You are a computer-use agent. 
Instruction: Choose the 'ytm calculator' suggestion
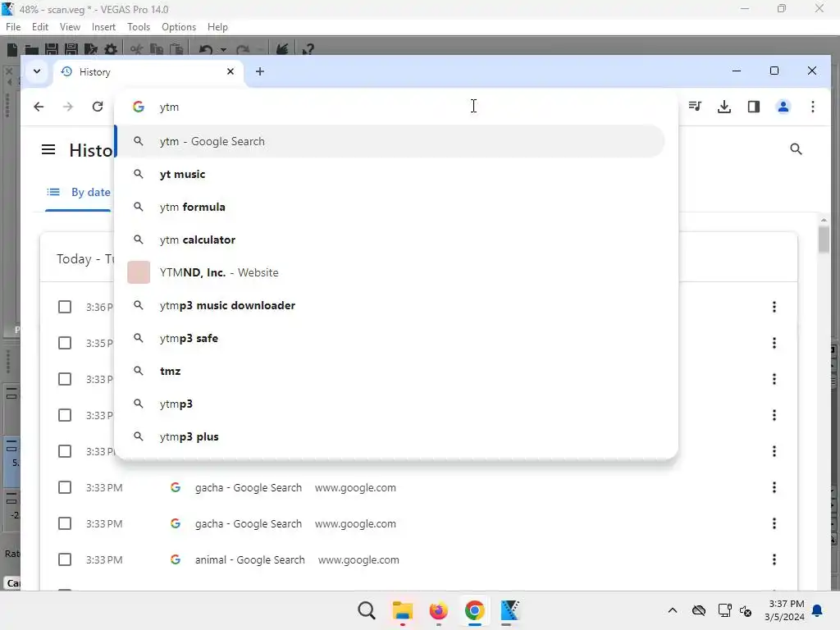tap(390, 240)
